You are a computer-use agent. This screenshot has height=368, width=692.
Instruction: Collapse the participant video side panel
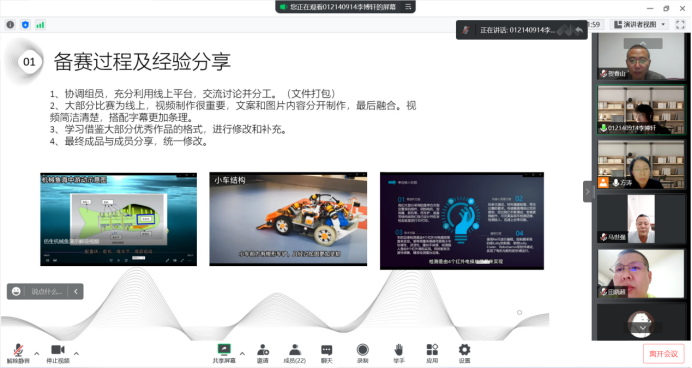pos(587,192)
